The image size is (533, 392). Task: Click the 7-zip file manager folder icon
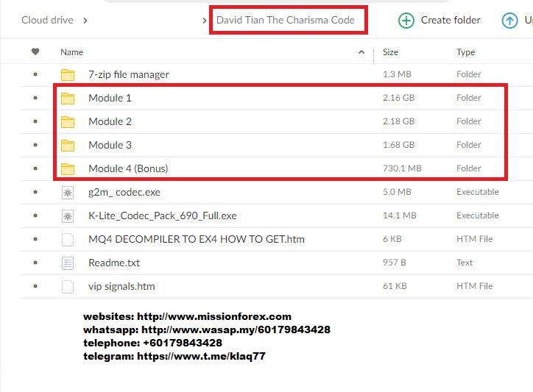[x=68, y=75]
